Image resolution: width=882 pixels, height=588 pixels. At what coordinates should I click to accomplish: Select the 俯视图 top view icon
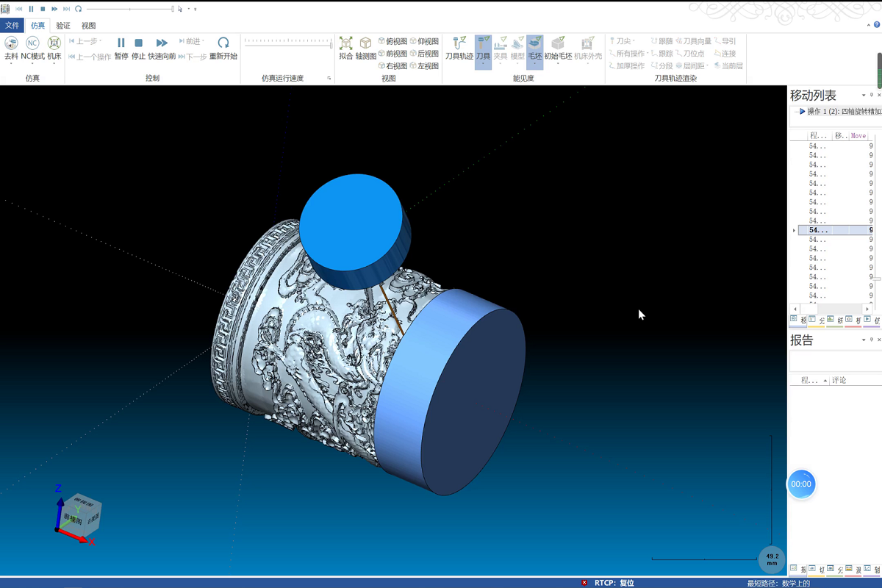pos(392,41)
